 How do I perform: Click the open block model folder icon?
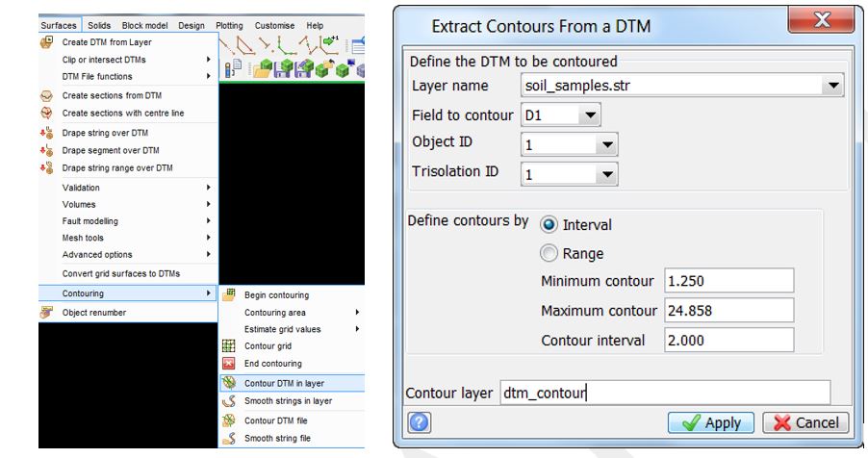tap(263, 68)
